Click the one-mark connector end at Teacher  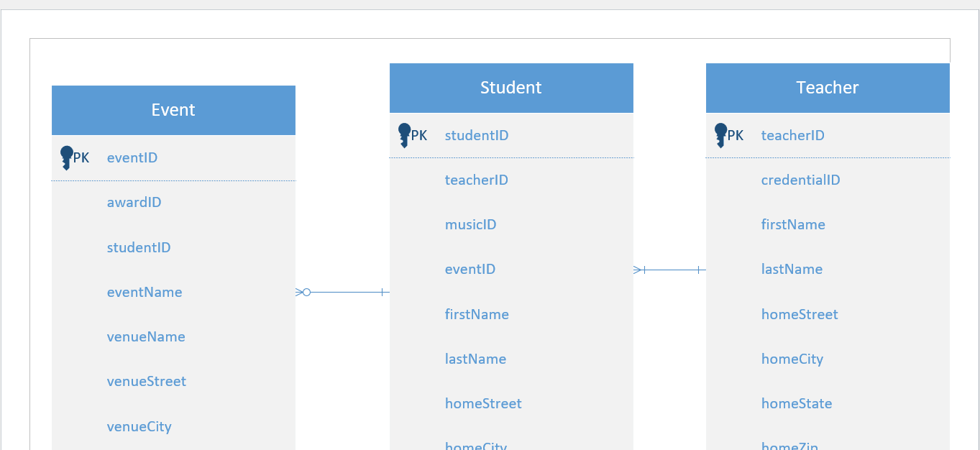click(698, 270)
